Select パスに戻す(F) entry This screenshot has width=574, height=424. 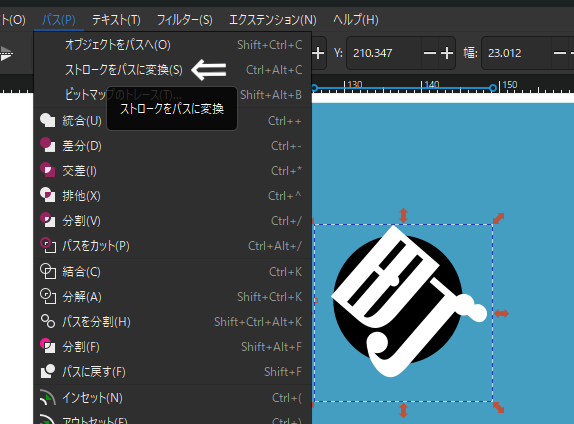pos(172,371)
